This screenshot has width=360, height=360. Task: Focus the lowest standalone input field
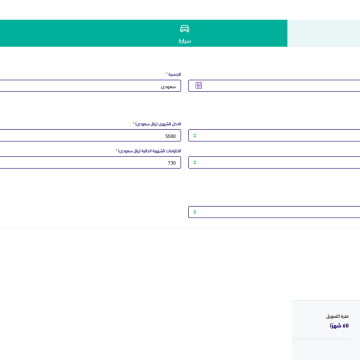274,212
